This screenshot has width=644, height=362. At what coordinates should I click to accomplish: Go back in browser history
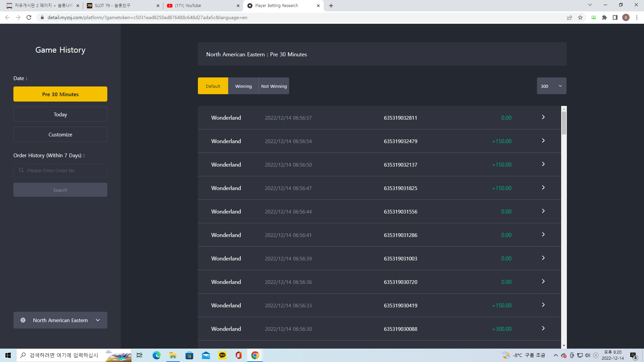click(7, 17)
